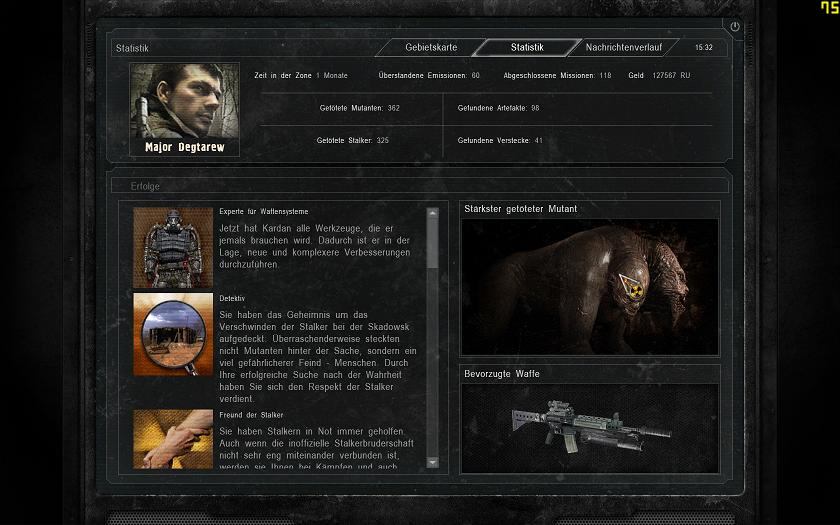The height and width of the screenshot is (525, 840).
Task: Open the Nachrichtenverlauf tab
Action: click(623, 47)
